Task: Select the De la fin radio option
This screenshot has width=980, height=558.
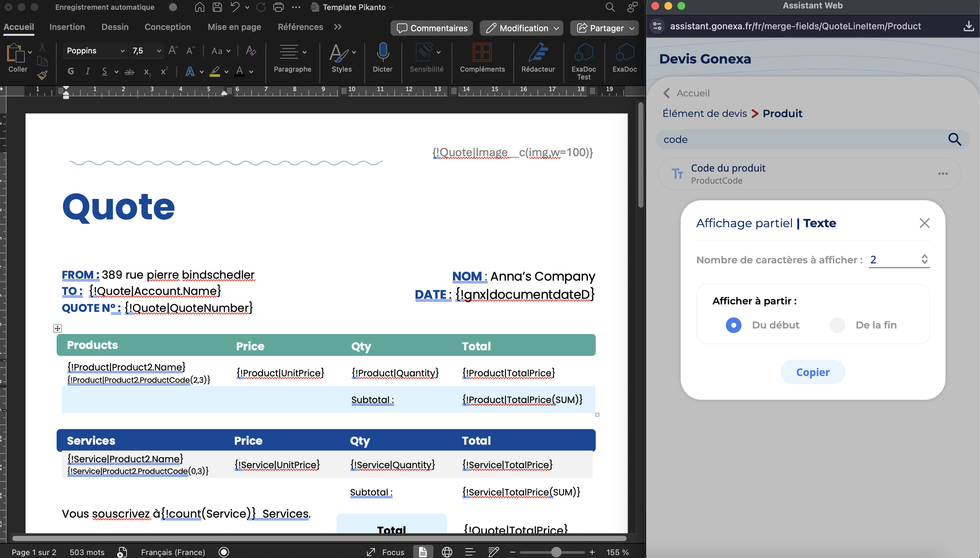Action: point(837,325)
